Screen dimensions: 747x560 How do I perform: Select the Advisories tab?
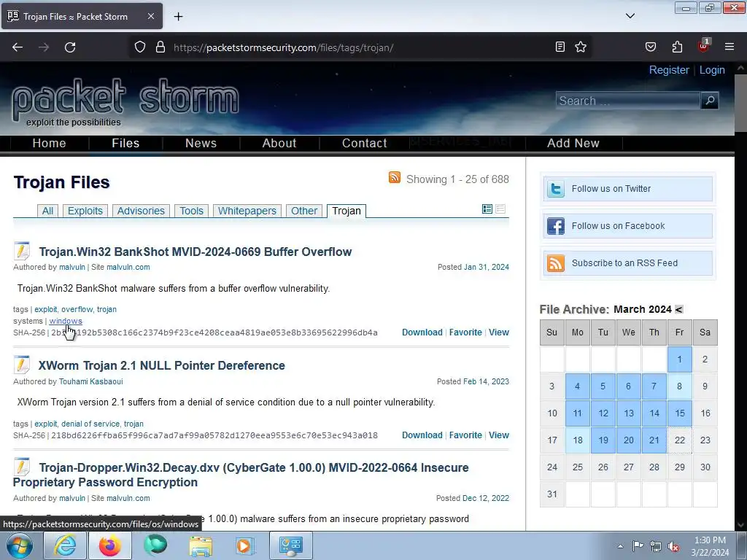(x=141, y=211)
